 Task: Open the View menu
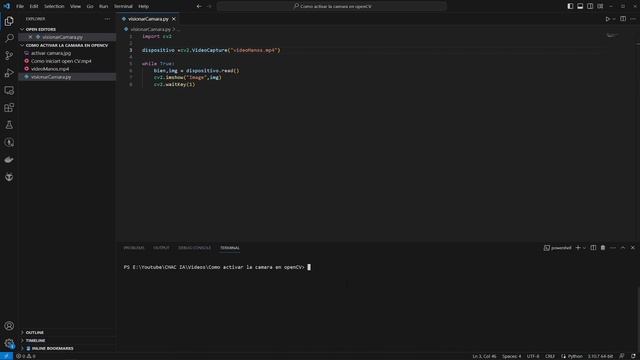[76, 6]
